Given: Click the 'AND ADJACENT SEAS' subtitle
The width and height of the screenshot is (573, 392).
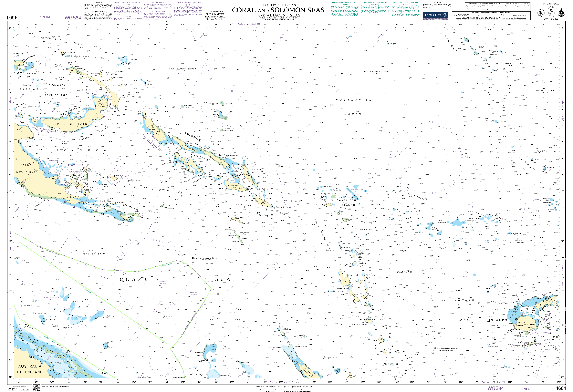Looking at the screenshot, I should 279,15.
